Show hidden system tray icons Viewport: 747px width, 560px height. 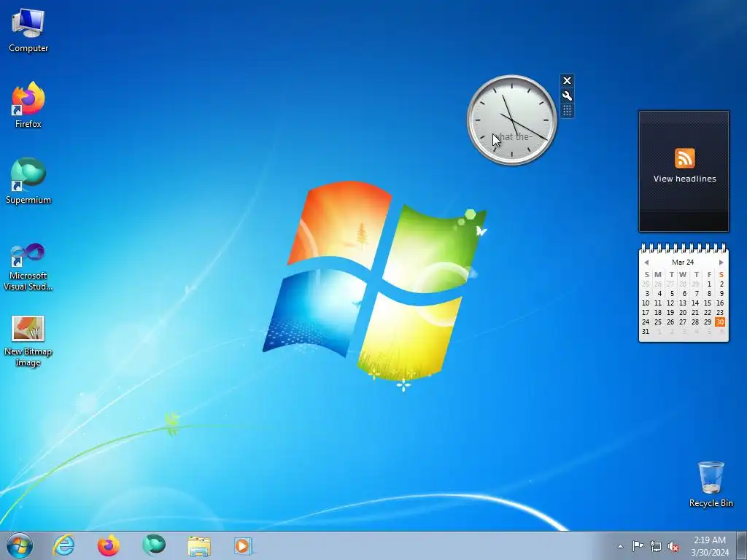coord(620,546)
